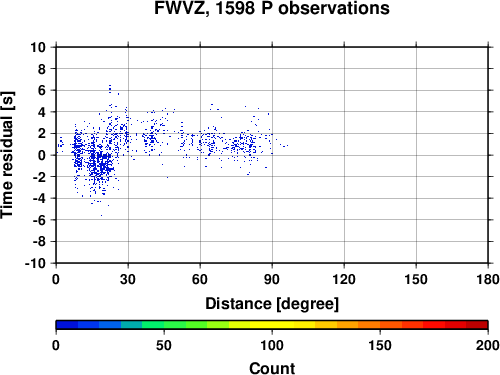Click the y-axis tick label -8
The width and height of the screenshot is (500, 375).
[x=39, y=242]
